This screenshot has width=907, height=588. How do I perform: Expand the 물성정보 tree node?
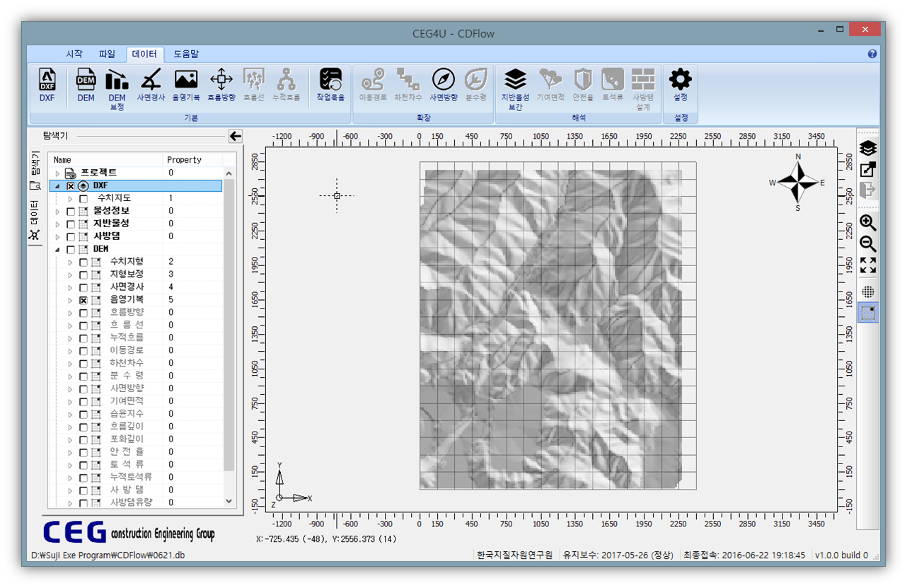pyautogui.click(x=57, y=212)
